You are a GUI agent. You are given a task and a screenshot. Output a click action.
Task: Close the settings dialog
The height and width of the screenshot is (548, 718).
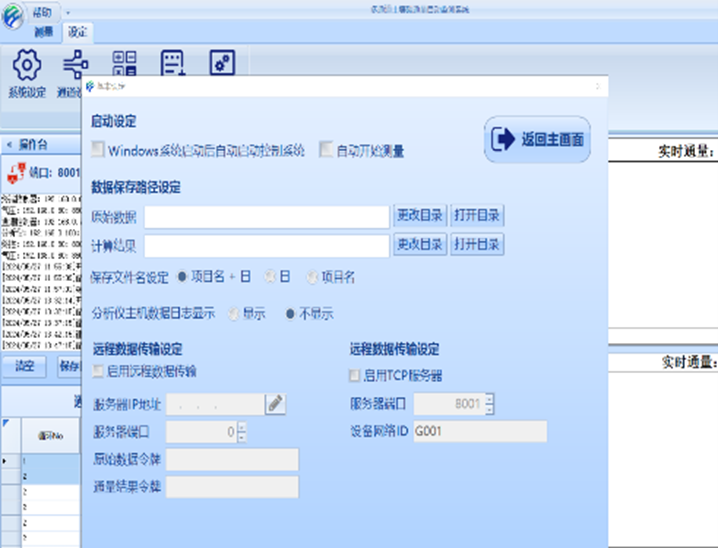(x=597, y=86)
